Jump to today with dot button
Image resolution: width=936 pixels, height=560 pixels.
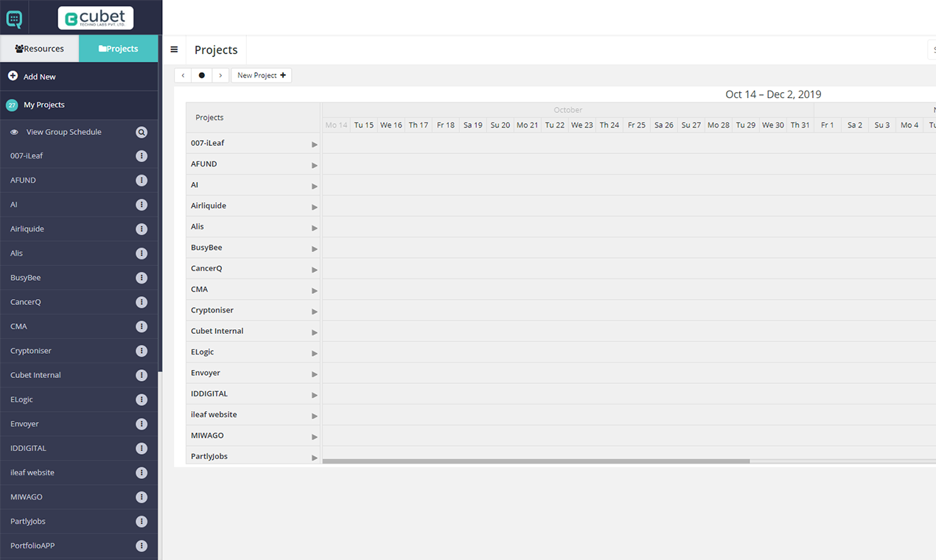coord(202,75)
